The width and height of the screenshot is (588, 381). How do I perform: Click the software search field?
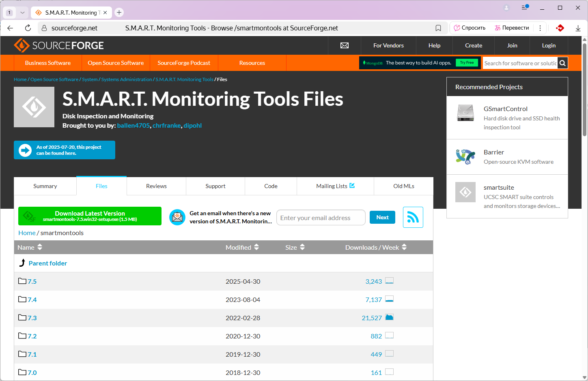tap(520, 63)
